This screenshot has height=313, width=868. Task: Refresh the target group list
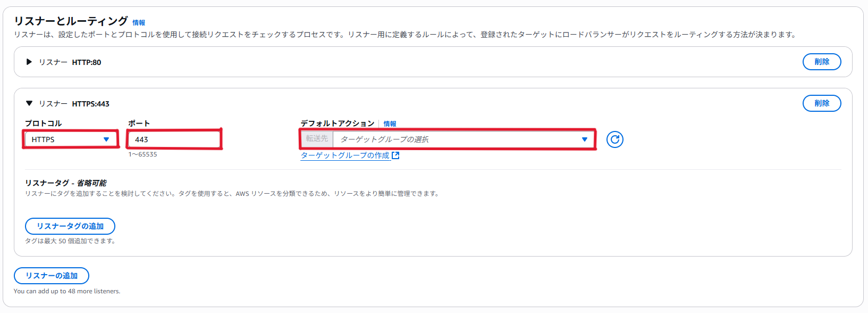[615, 139]
